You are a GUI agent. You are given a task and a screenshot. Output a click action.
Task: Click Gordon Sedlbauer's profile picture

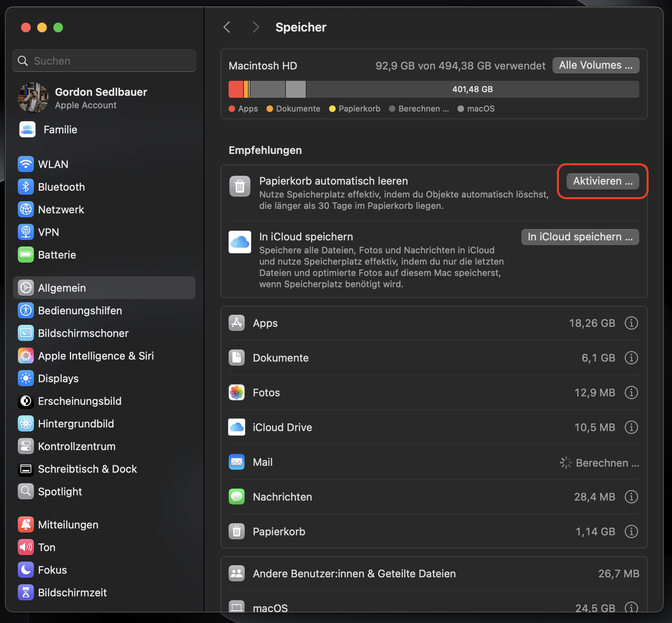pyautogui.click(x=33, y=97)
